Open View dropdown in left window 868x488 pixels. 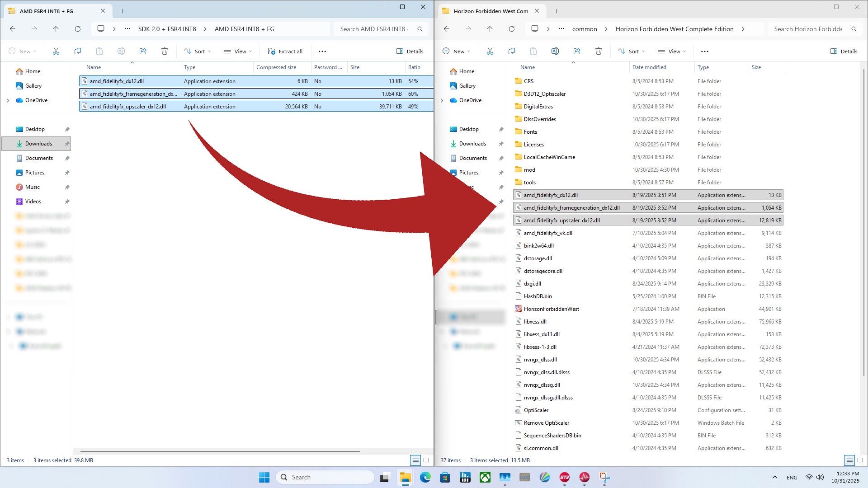pos(238,51)
